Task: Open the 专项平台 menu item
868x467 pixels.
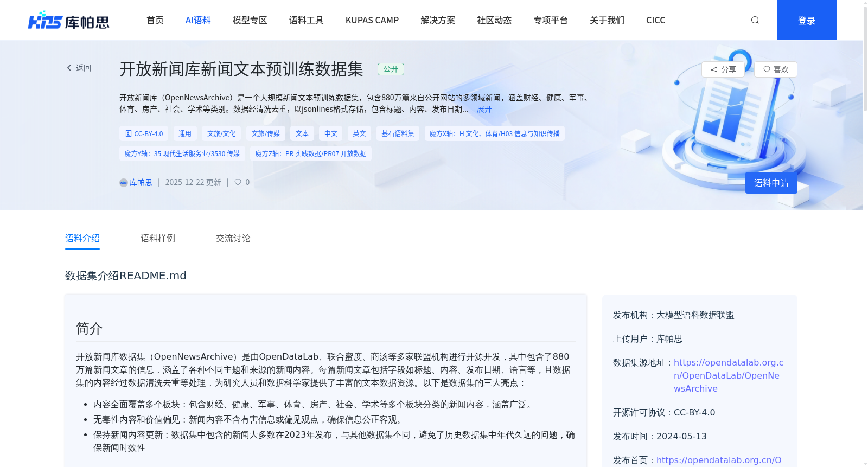Action: [x=551, y=20]
